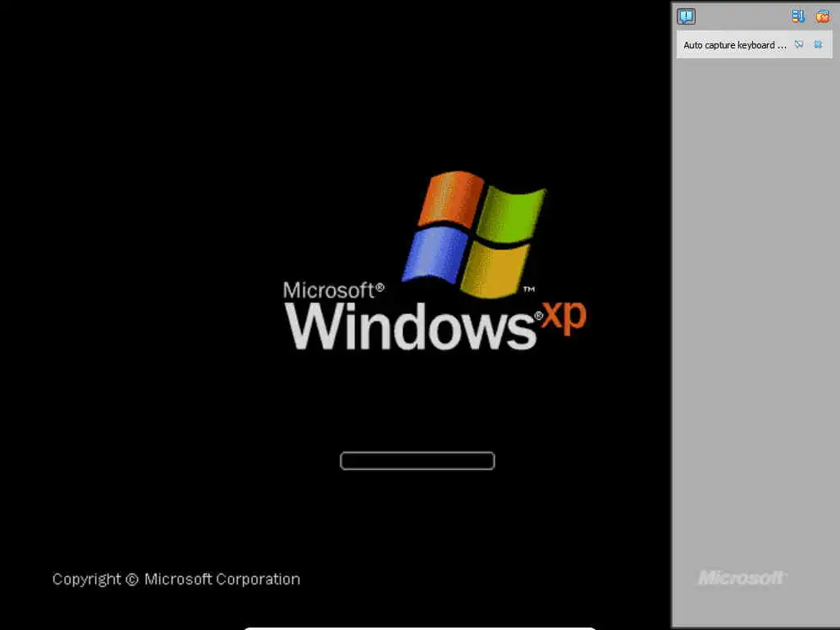Click the Windows XP boot progress bar
840x630 pixels.
418,461
